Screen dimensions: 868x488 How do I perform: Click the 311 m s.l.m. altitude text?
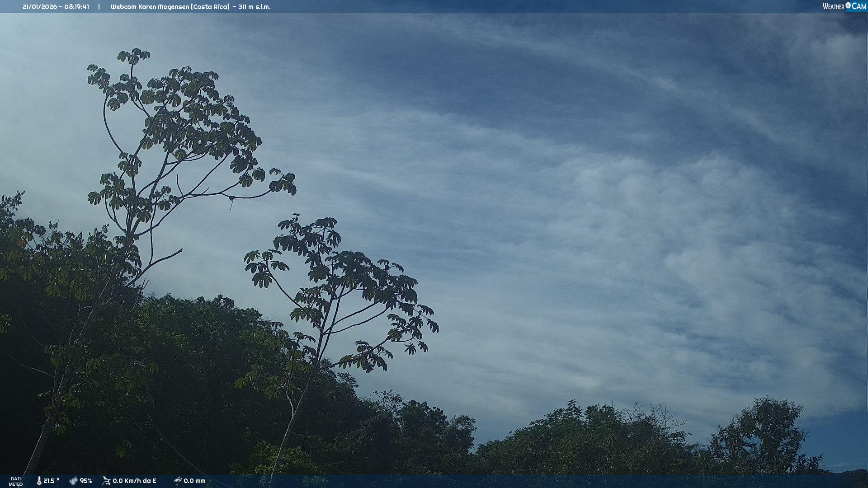[255, 7]
